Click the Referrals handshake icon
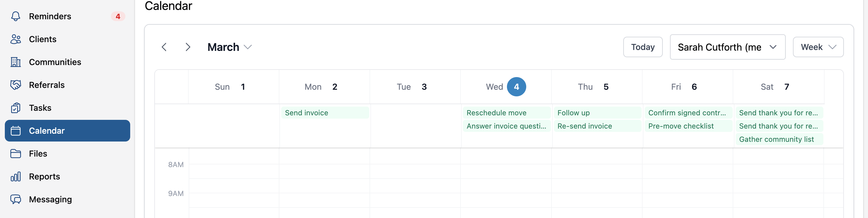Screen dimensions: 868x218 (15, 85)
